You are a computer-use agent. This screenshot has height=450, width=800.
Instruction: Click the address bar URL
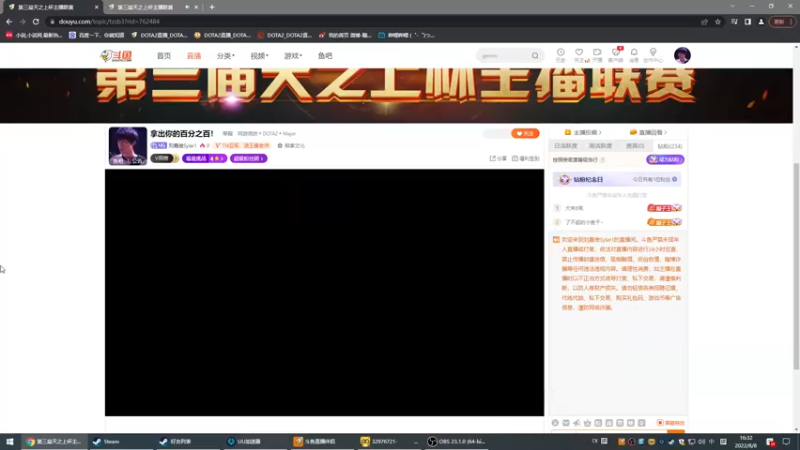click(109, 21)
